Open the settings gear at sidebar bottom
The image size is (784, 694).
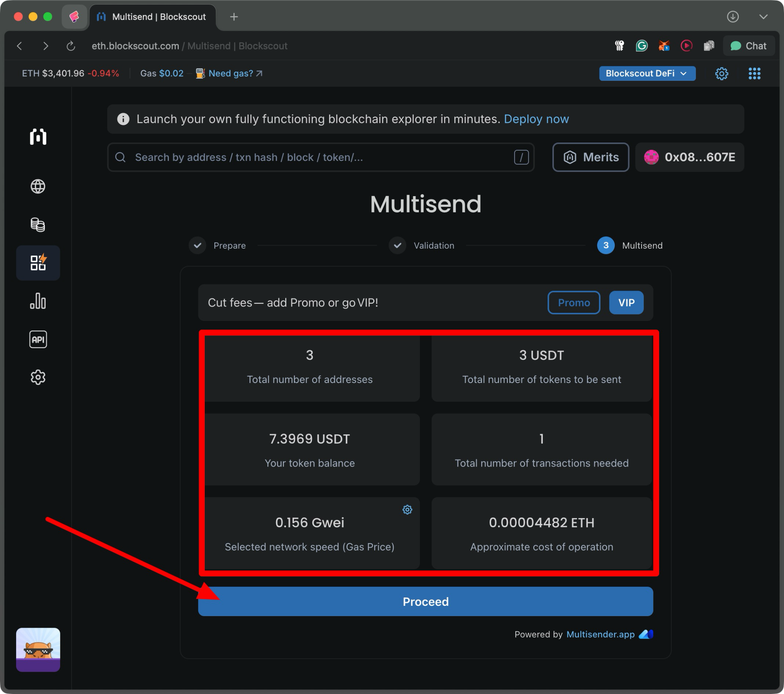coord(38,377)
